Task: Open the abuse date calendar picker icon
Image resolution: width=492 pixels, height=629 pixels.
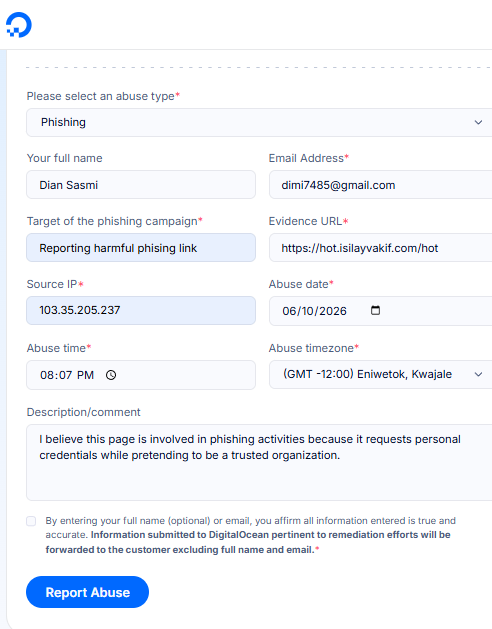Action: 375,310
